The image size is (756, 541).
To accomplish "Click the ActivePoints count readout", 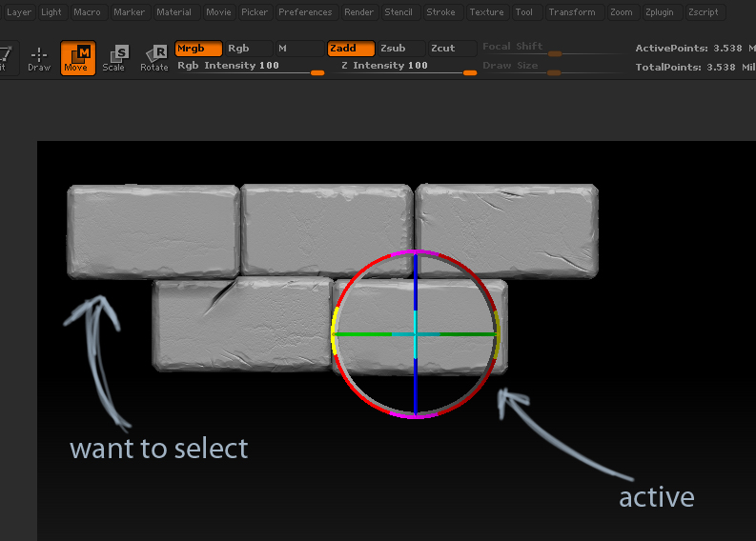I will (695, 49).
